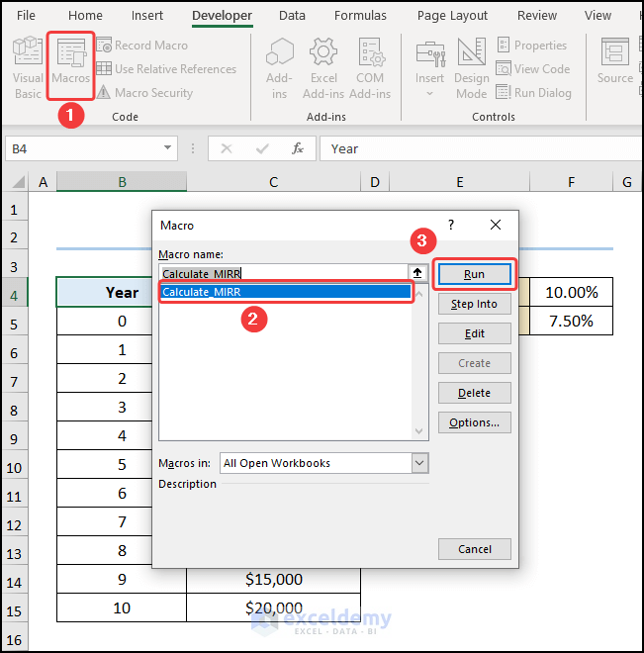Select cell containing $20,000

coord(273,607)
